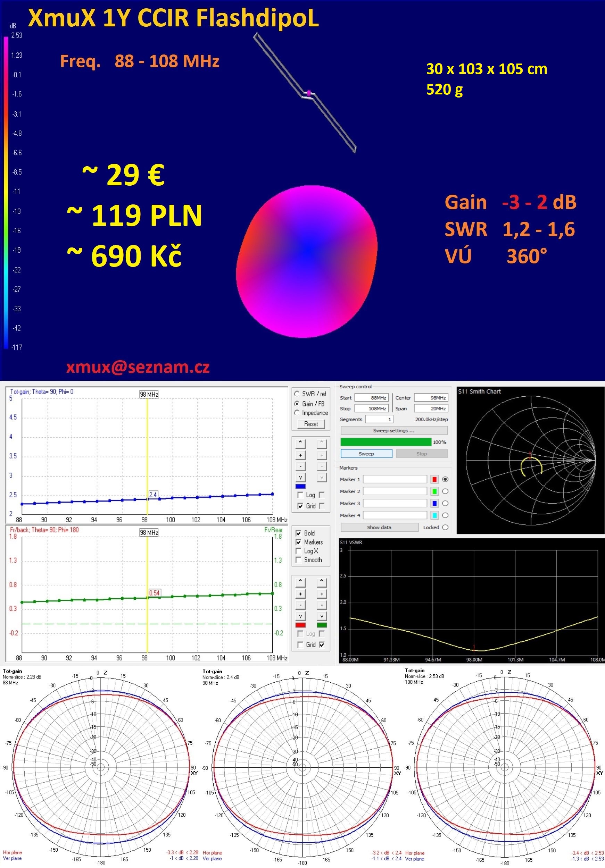Click the greyed Stop sweep button
Image resolution: width=605 pixels, height=868 pixels.
422,453
